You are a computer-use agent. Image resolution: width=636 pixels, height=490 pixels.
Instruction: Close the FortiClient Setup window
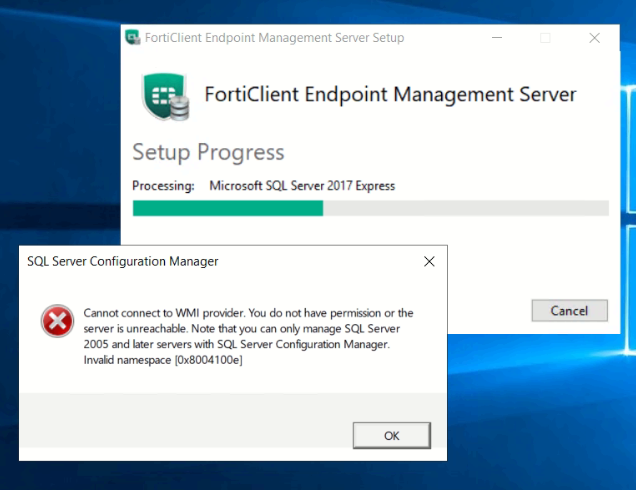point(595,38)
